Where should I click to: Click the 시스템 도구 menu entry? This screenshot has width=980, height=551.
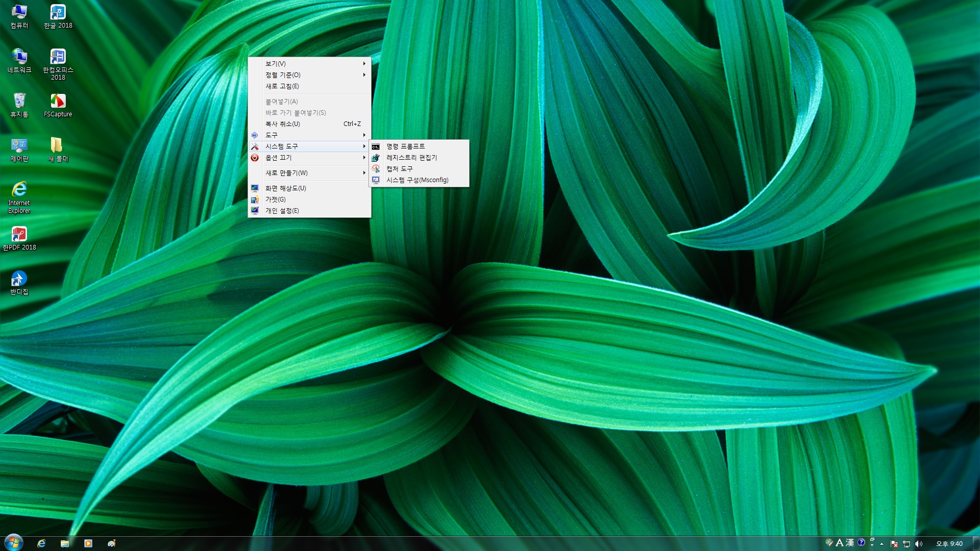click(x=309, y=146)
